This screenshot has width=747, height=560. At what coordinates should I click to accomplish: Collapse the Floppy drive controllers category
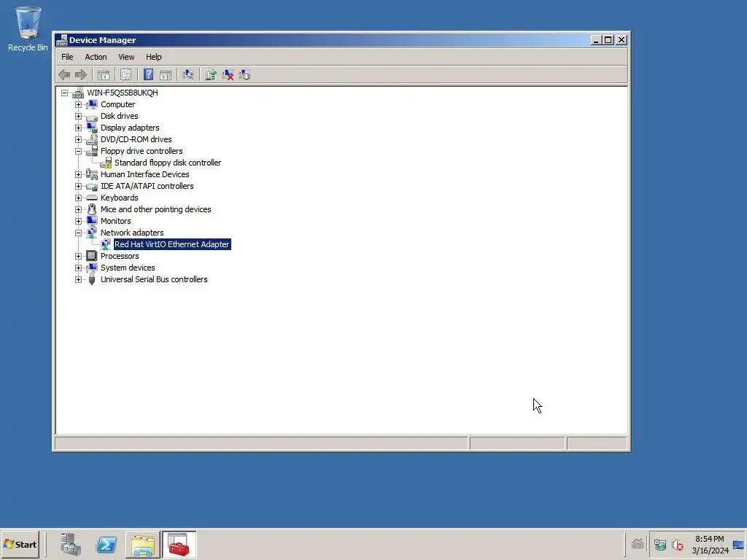point(78,151)
